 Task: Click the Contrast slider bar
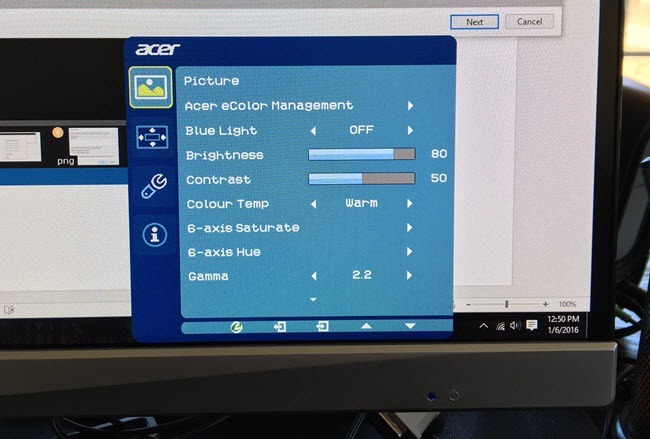(x=361, y=179)
